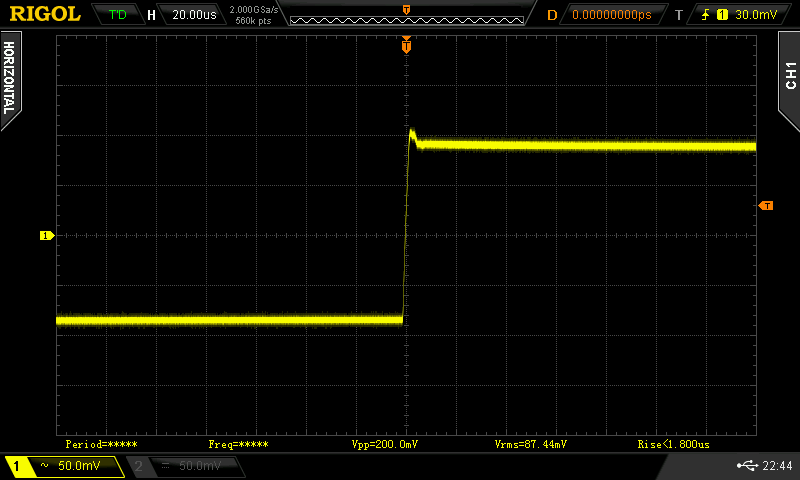Click the channel 1 AC coupling symbol
This screenshot has width=800, height=480.
[44, 467]
